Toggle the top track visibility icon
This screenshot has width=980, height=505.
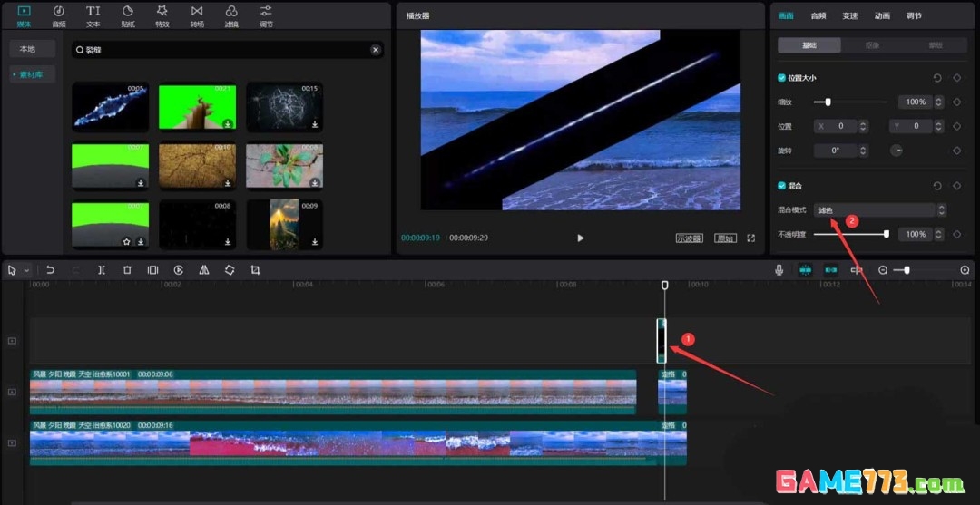coord(12,341)
